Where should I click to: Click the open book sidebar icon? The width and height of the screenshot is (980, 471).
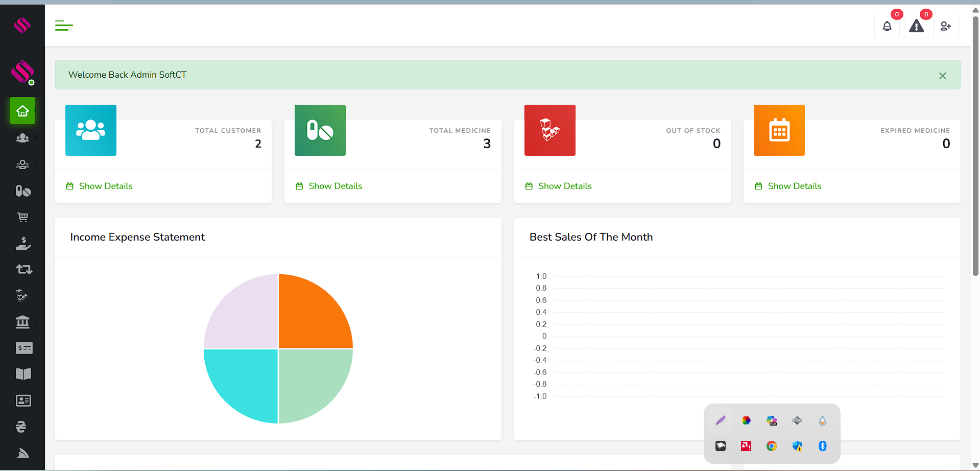23,374
